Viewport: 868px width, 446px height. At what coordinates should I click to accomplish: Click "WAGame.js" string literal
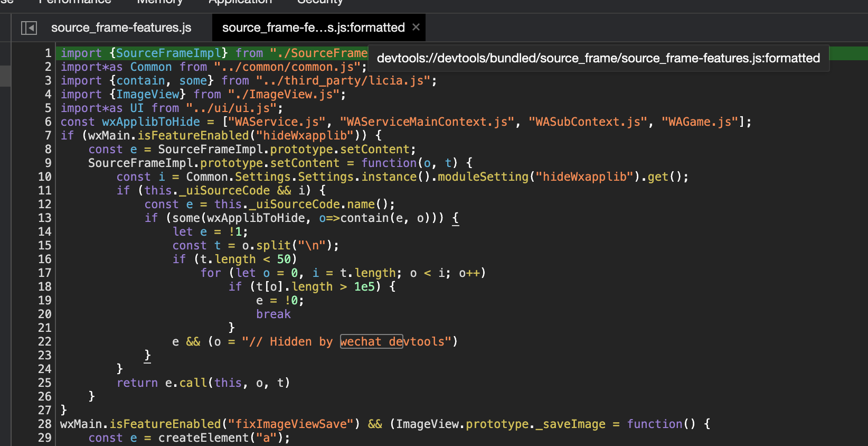coord(700,122)
